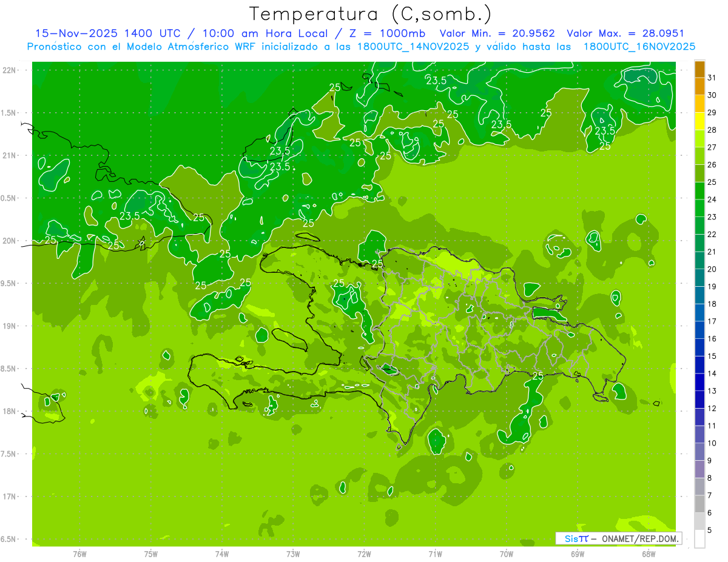Click the '75W' longitude axis label

point(151,554)
